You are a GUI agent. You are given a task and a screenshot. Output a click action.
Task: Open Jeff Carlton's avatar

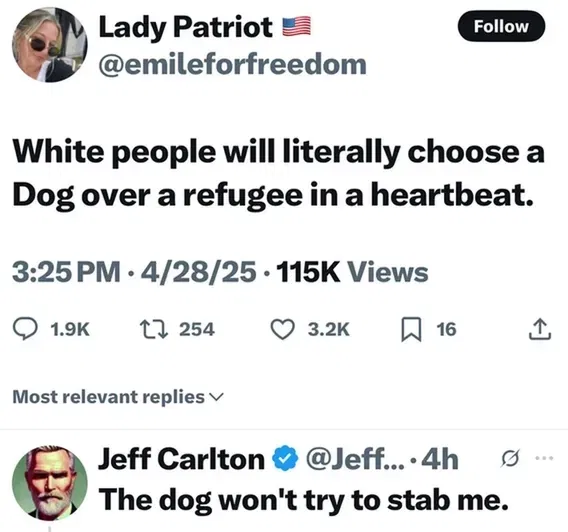click(x=50, y=483)
